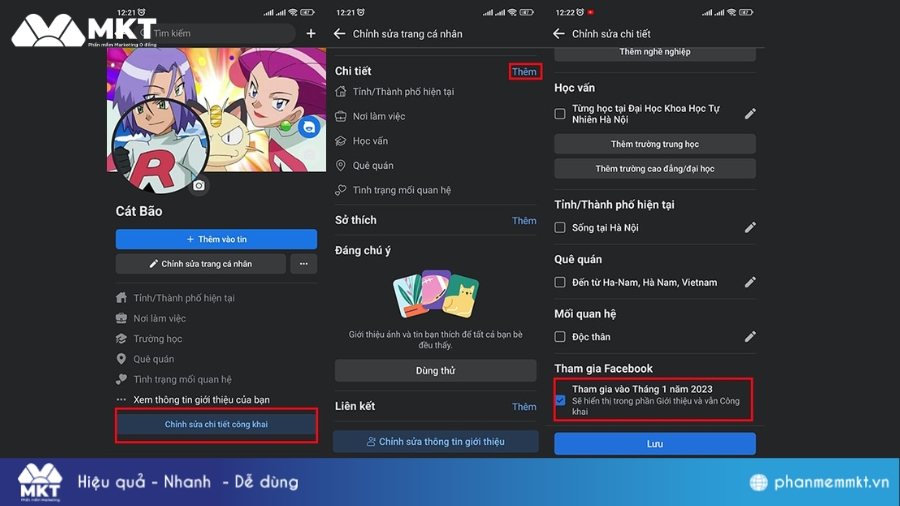This screenshot has width=900, height=506.
Task: Tap the location pin icon beside Quê quán in profile
Action: pyautogui.click(x=121, y=359)
